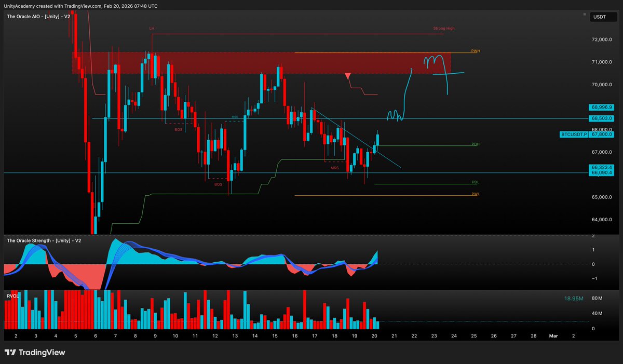This screenshot has height=364, width=623.
Task: Select the 68,996.9 price tag
Action: pyautogui.click(x=601, y=107)
